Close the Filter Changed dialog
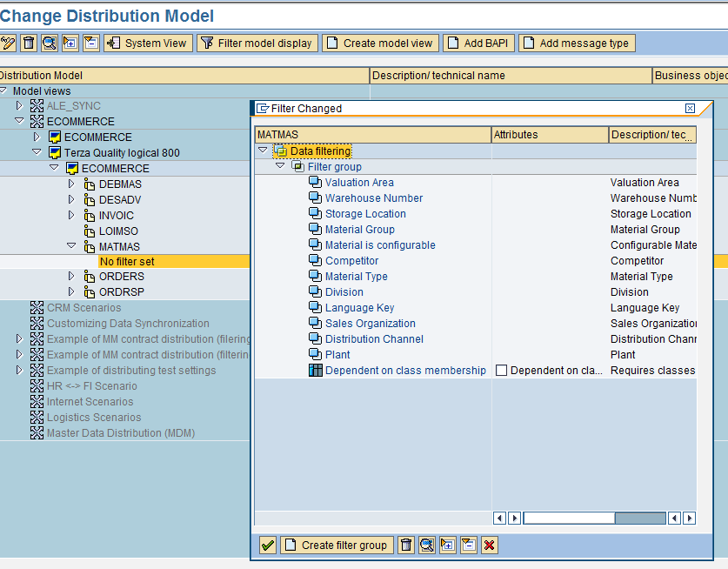Screen dimensions: 728x569 coord(690,109)
